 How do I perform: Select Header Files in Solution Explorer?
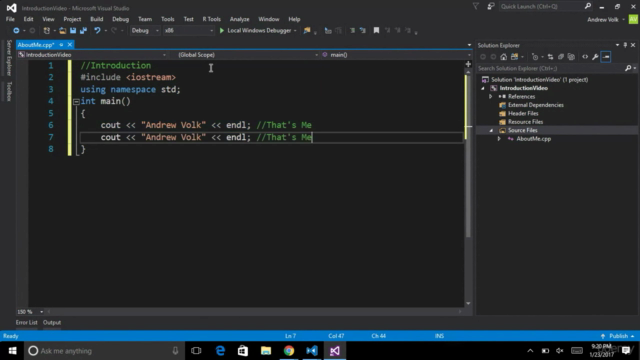click(x=523, y=113)
